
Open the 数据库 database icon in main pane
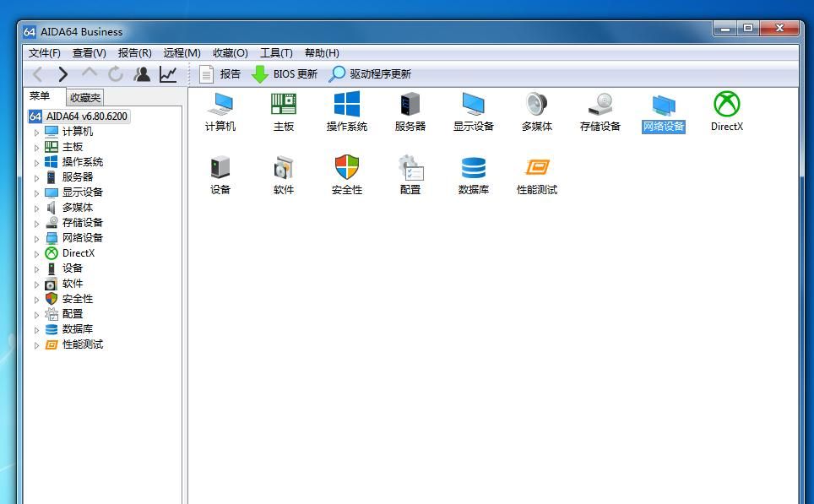[474, 168]
